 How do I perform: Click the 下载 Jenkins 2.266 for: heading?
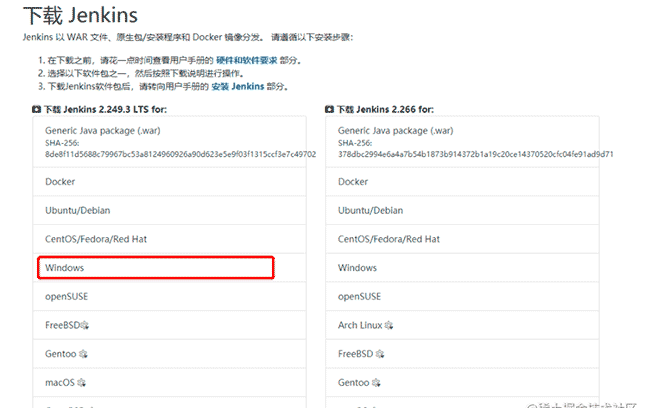click(385, 109)
